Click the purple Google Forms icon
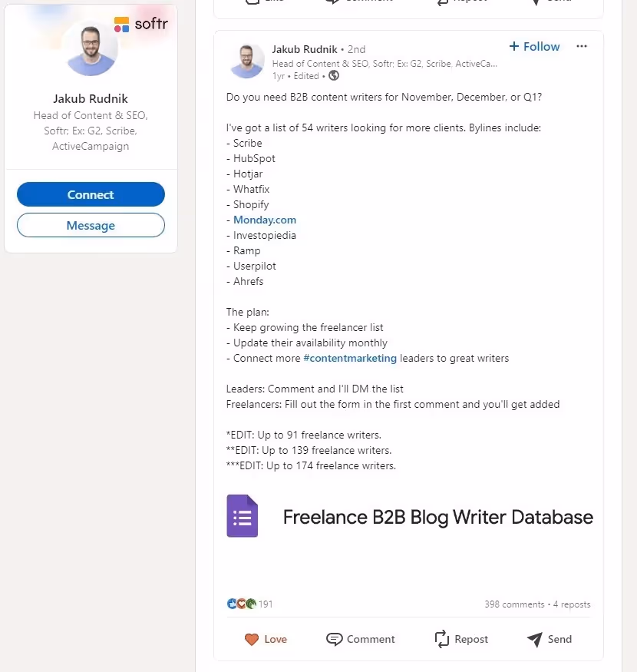 coord(243,516)
